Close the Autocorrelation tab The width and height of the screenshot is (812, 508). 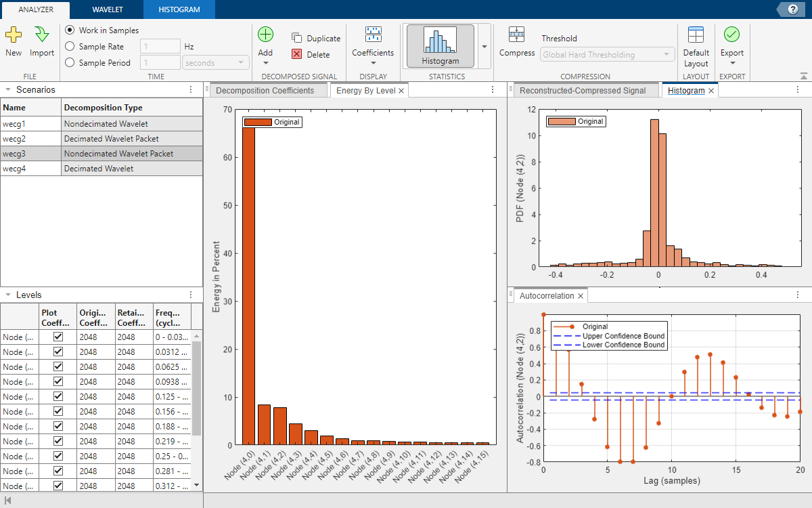coord(580,296)
